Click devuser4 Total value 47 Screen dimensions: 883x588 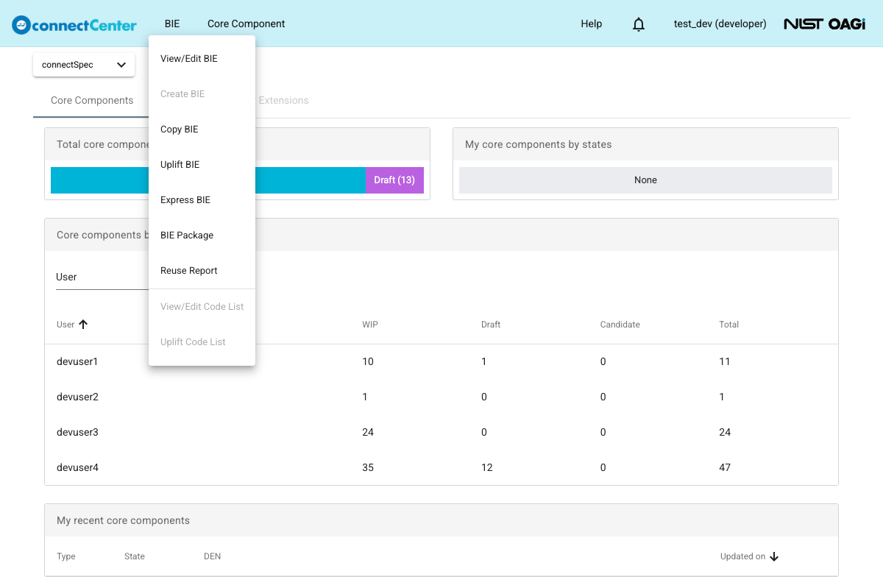tap(725, 467)
